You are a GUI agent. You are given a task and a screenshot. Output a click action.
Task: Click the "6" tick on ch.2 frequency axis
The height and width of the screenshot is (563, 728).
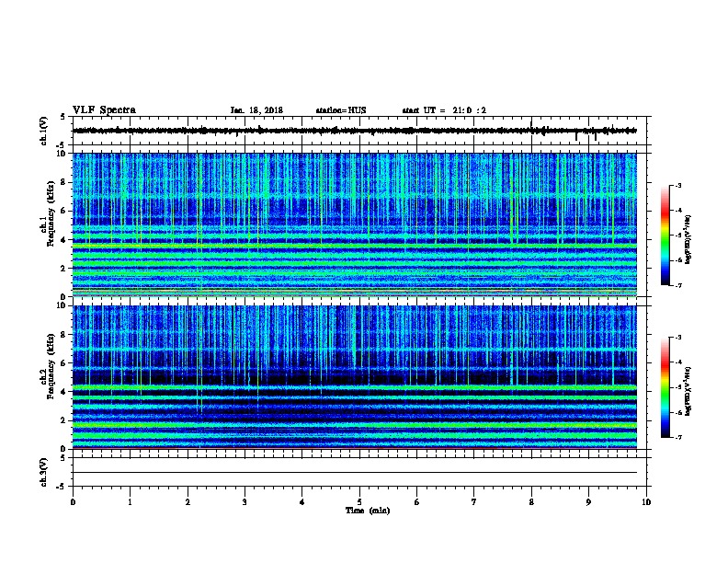(63, 363)
